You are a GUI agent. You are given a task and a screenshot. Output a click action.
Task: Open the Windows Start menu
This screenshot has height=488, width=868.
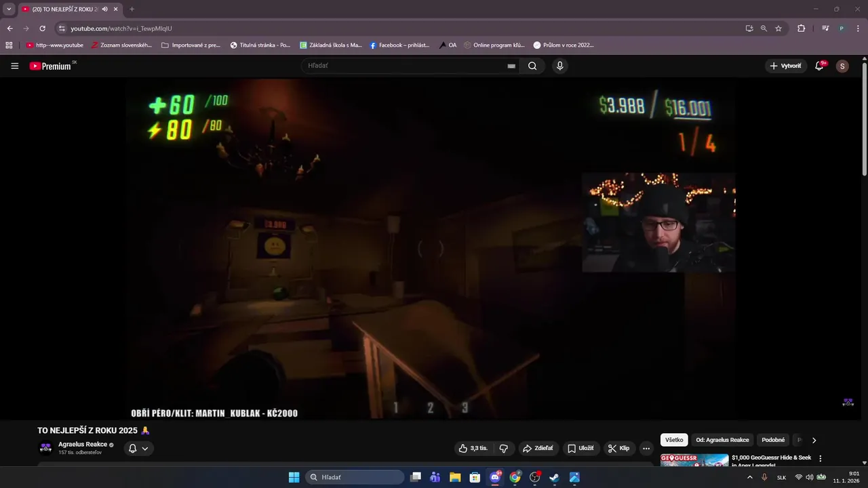click(x=294, y=477)
